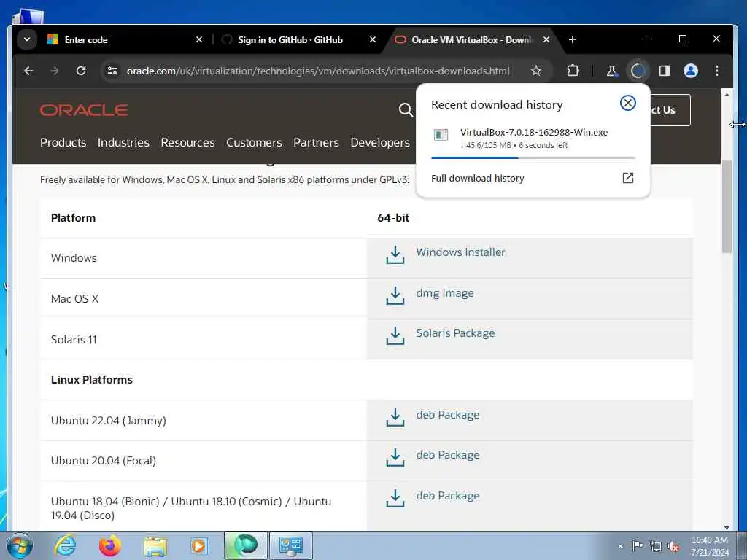
Task: Open Chrome three-dot menu
Action: 717,71
